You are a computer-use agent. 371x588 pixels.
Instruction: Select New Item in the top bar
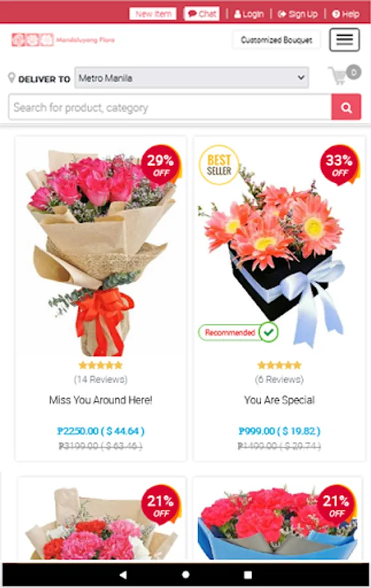tap(153, 14)
